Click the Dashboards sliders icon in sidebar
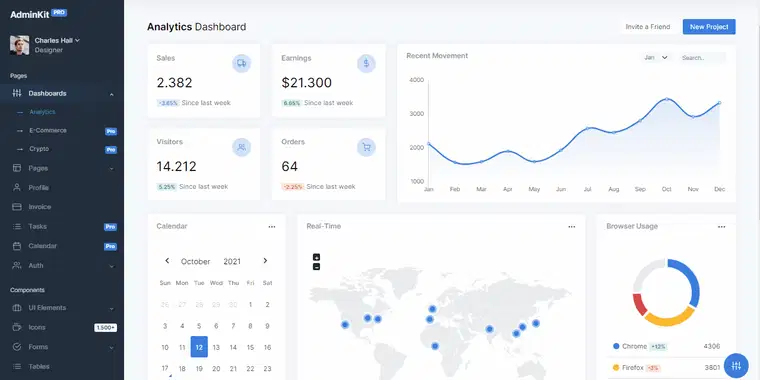760x380 pixels. (16, 93)
